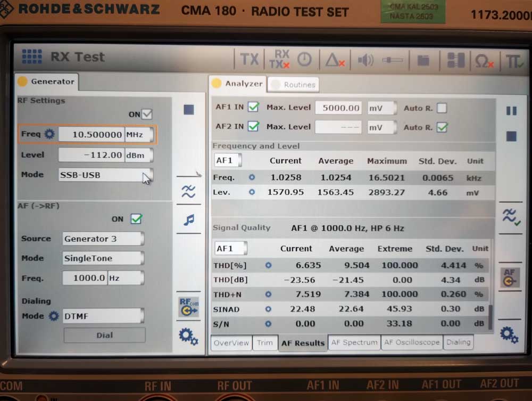Click the RF frequency field showing 10.500000

(x=91, y=135)
